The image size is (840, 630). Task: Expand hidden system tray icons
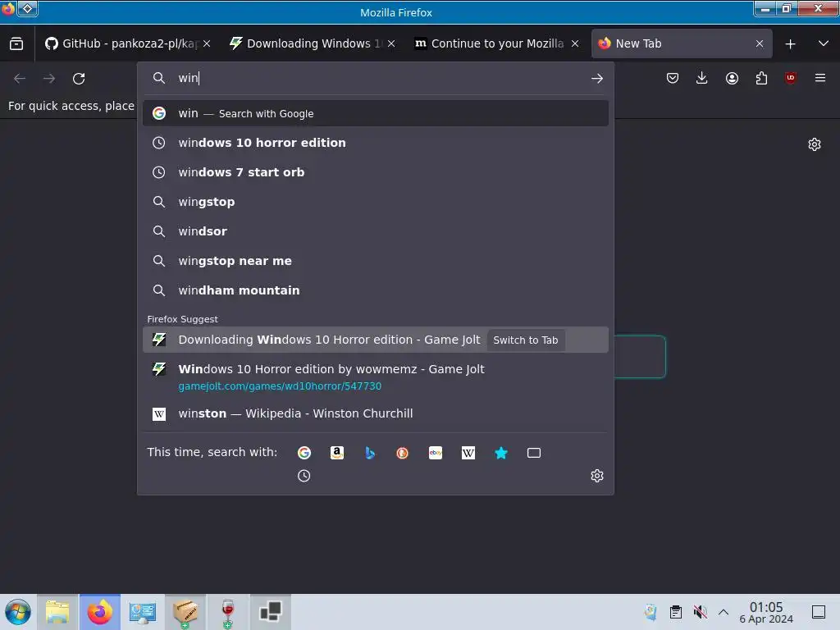click(x=724, y=612)
